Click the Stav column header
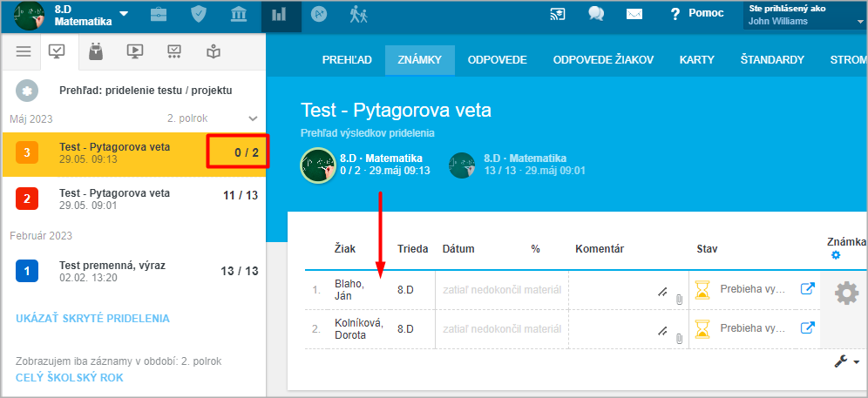The image size is (868, 398). pyautogui.click(x=707, y=249)
